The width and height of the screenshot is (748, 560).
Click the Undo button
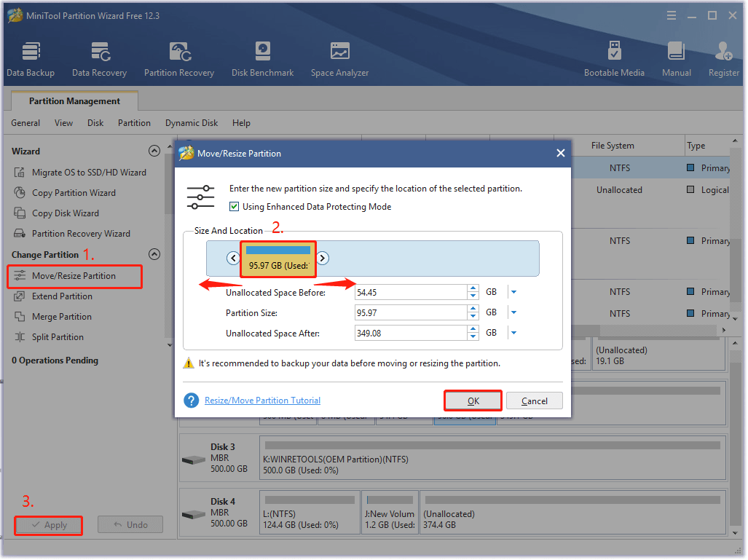[130, 525]
